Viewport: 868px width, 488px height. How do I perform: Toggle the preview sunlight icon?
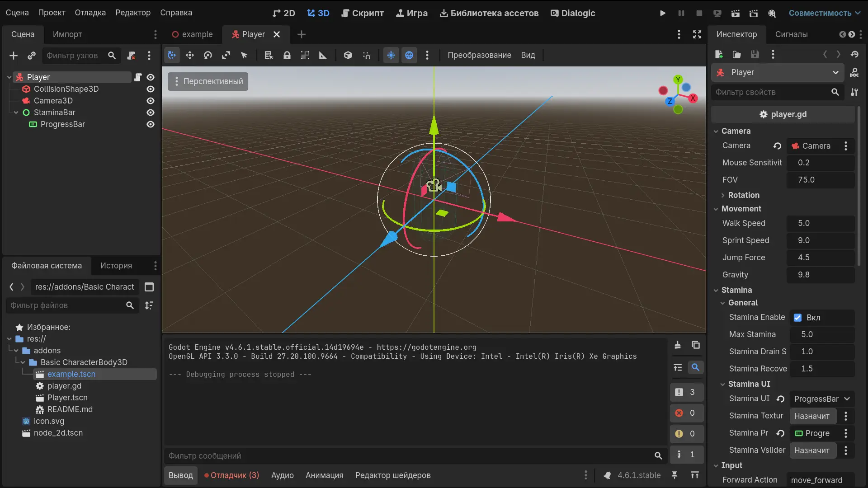pyautogui.click(x=391, y=55)
